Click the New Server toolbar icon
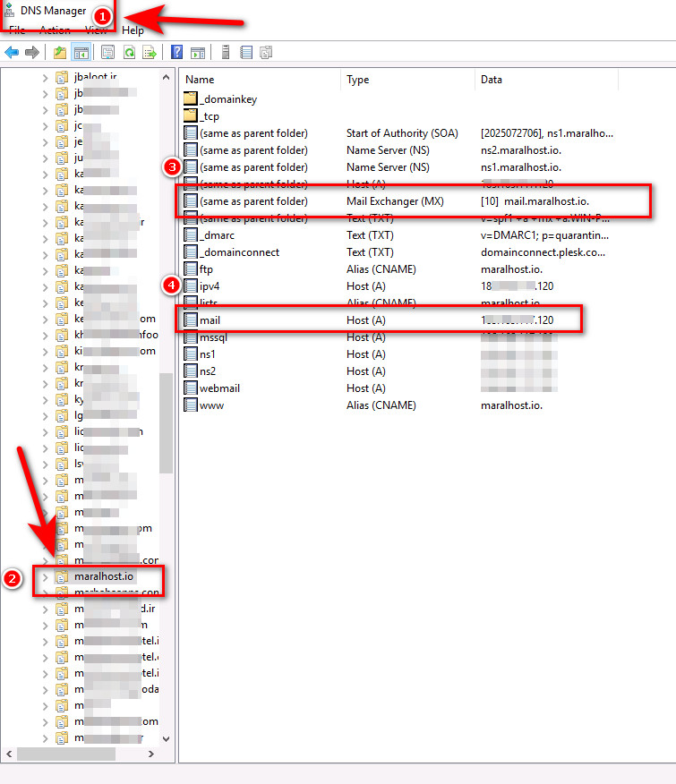The image size is (676, 784). click(227, 53)
